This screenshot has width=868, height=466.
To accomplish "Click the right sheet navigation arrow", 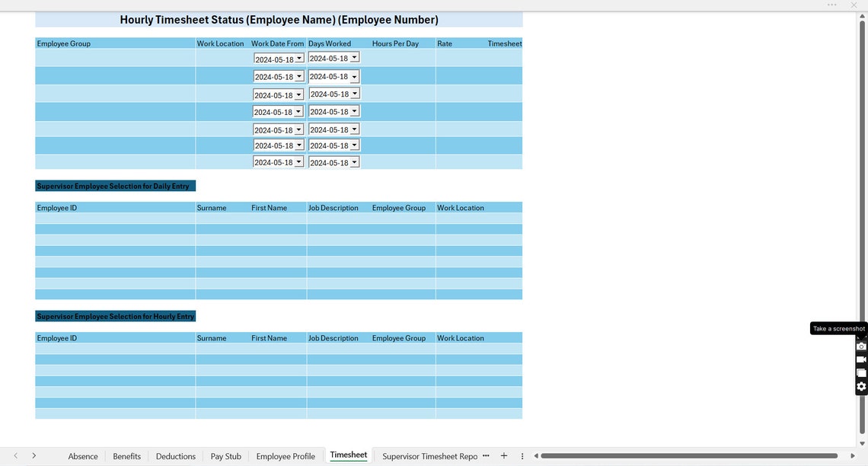I will coord(34,454).
